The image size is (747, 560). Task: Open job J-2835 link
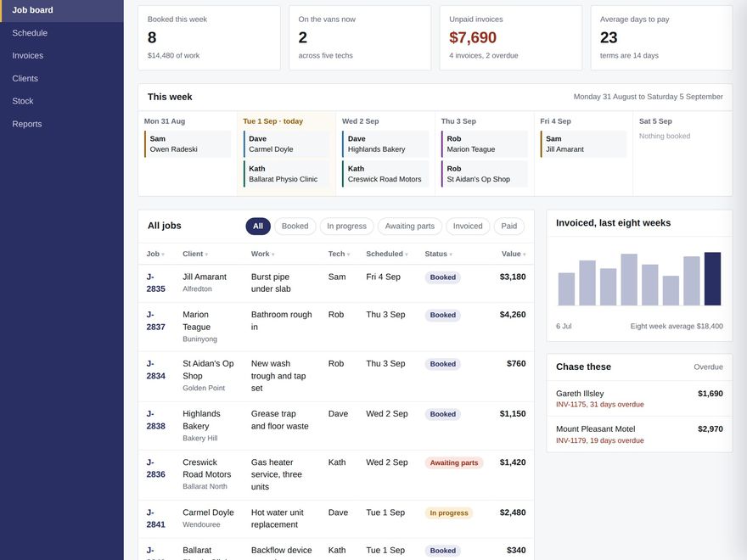pos(156,283)
